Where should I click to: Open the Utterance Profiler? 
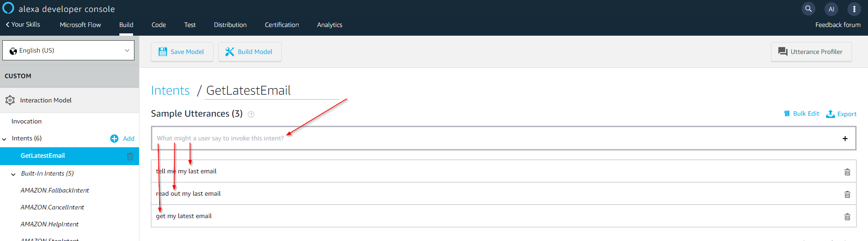pyautogui.click(x=811, y=52)
